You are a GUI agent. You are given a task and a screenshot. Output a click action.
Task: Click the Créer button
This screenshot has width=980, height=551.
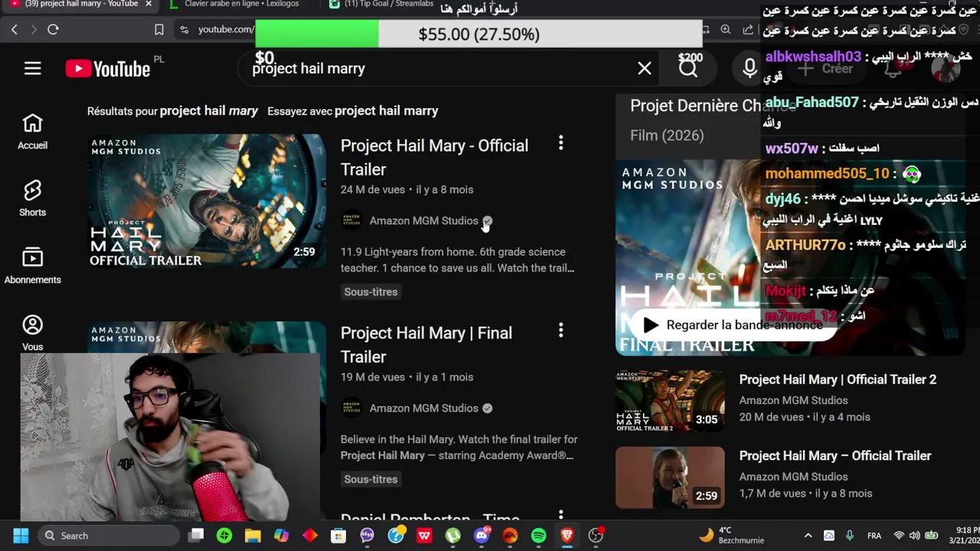tap(826, 69)
